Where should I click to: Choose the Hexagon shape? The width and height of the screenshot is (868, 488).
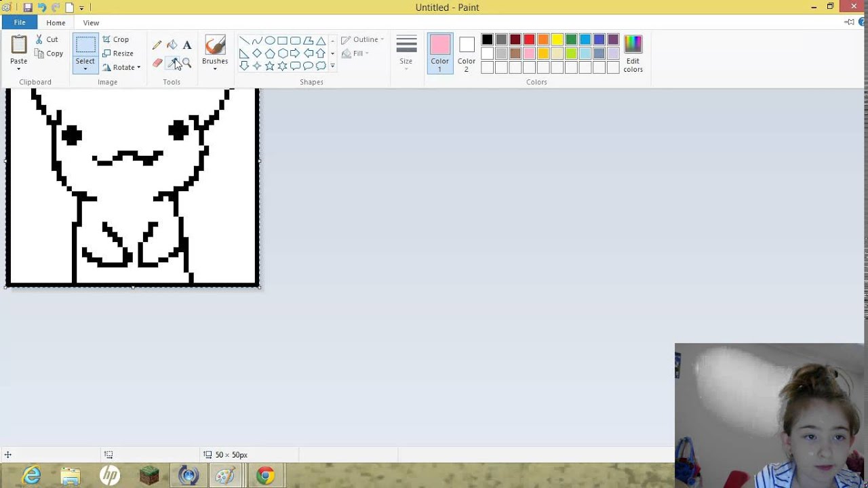click(x=283, y=54)
